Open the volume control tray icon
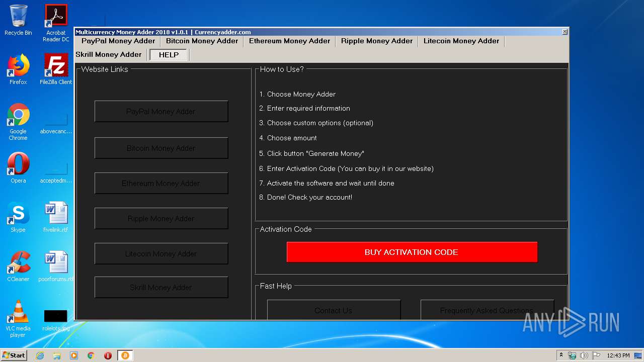 [584, 355]
